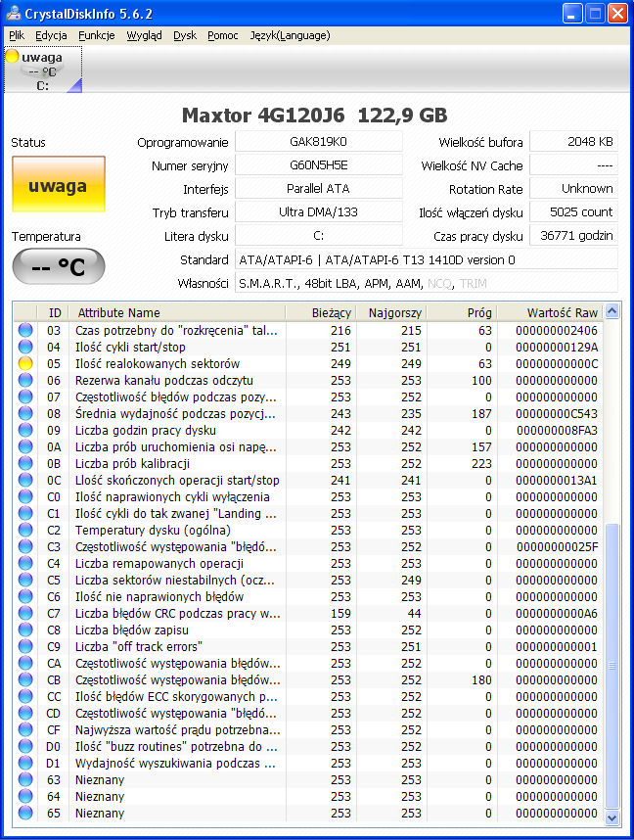Open the Język(Language) menu
634x840 pixels.
pos(290,35)
